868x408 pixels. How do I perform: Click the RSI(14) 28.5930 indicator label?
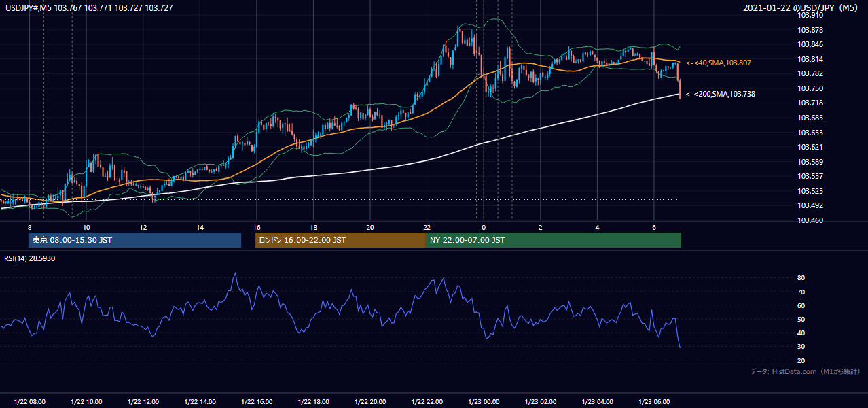coord(30,259)
